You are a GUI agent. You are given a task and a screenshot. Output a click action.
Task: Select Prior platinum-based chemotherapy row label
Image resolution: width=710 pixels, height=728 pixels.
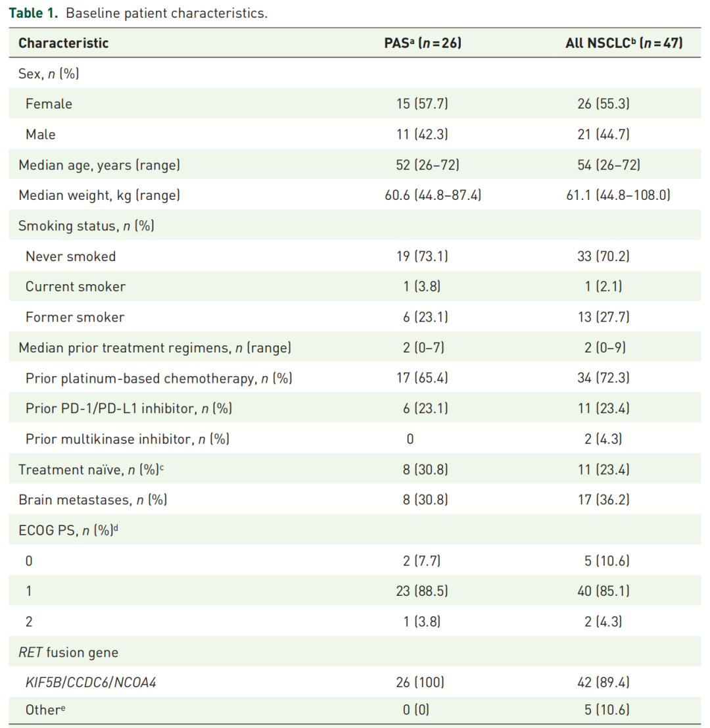[159, 378]
